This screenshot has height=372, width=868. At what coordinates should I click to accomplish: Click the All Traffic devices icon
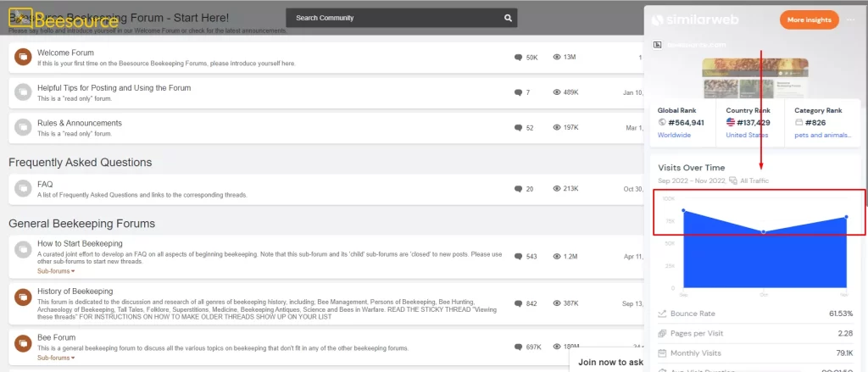click(x=733, y=180)
